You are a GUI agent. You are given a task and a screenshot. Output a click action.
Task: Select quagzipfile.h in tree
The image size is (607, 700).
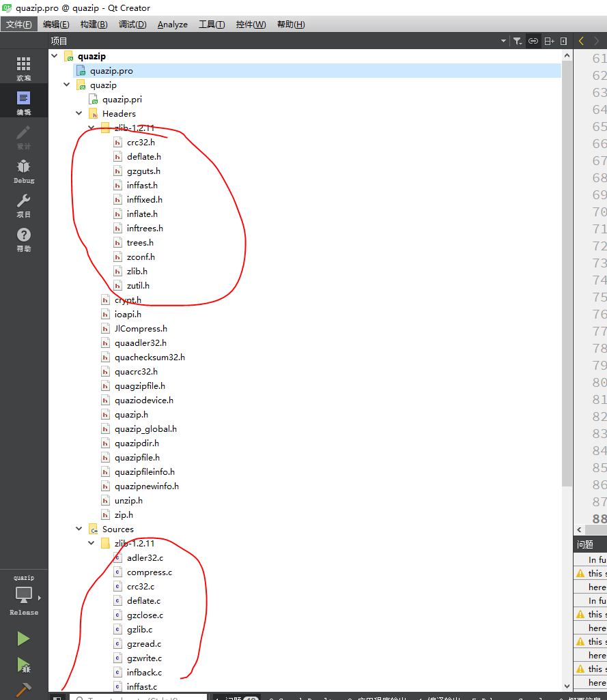(x=140, y=385)
